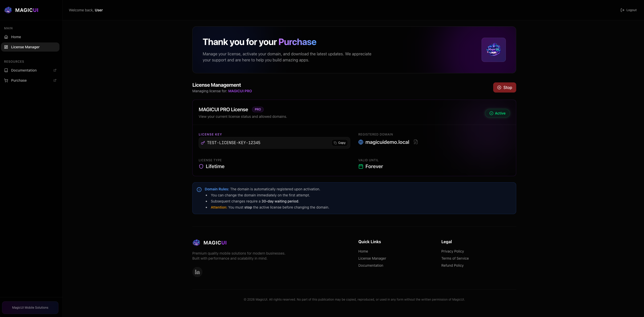Screen dimensions: 644x317
Task: Open the Refund Policy footer link
Action: click(452, 265)
